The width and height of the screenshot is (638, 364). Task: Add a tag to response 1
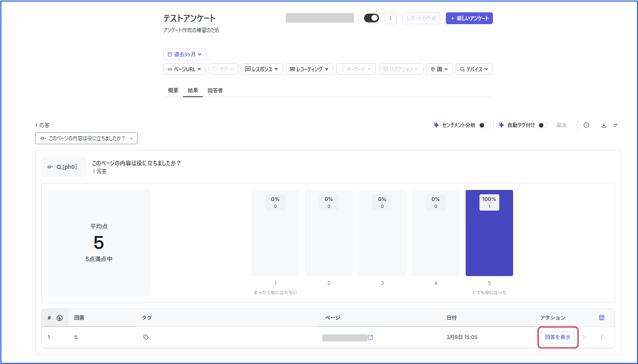[x=146, y=337]
